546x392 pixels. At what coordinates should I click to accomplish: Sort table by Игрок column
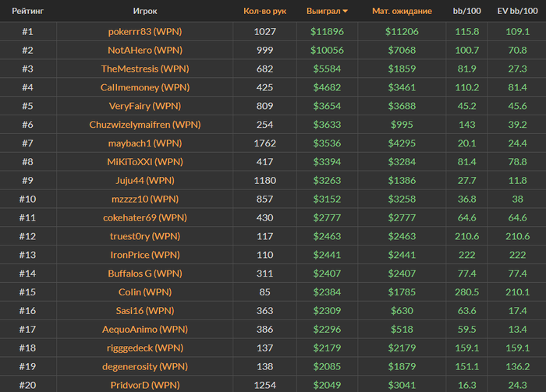(x=145, y=12)
